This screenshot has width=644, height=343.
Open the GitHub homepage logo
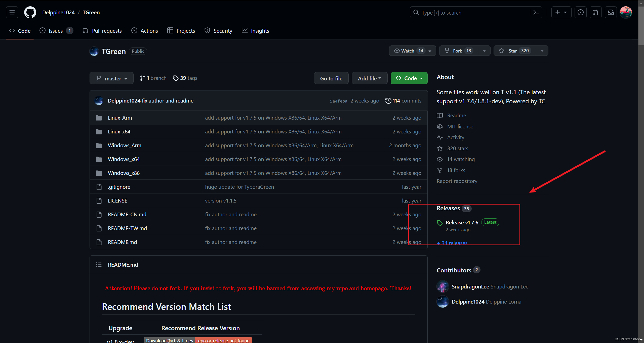pos(30,12)
